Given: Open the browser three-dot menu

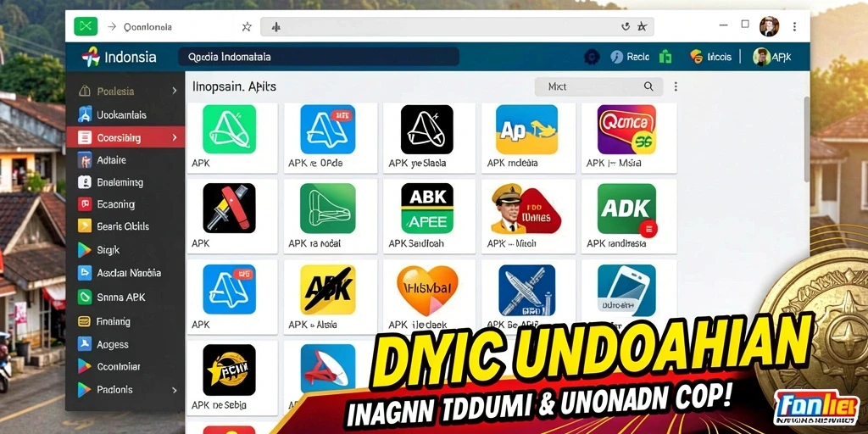Looking at the screenshot, I should pyautogui.click(x=794, y=26).
